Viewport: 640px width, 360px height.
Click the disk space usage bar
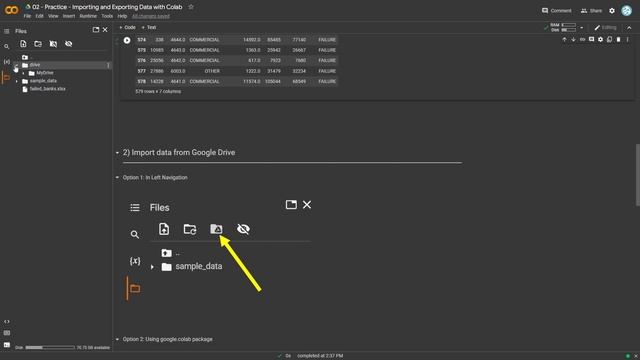[x=50, y=348]
